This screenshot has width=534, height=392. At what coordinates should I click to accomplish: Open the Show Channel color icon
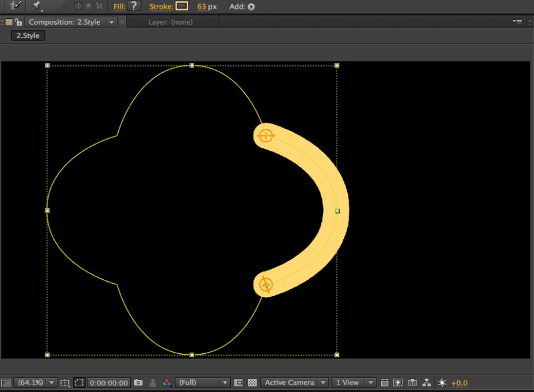168,382
